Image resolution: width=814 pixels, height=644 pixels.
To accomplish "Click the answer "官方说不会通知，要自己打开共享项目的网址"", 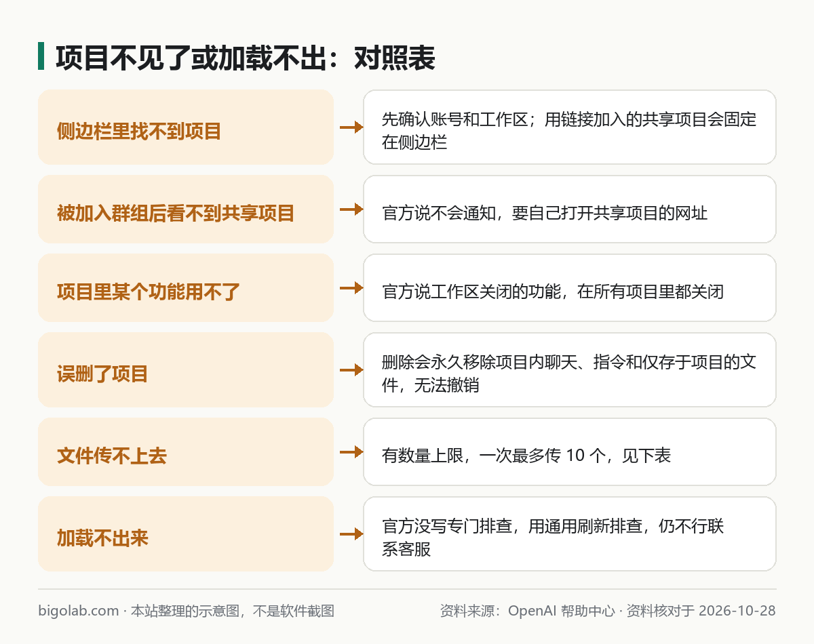I will click(x=570, y=209).
